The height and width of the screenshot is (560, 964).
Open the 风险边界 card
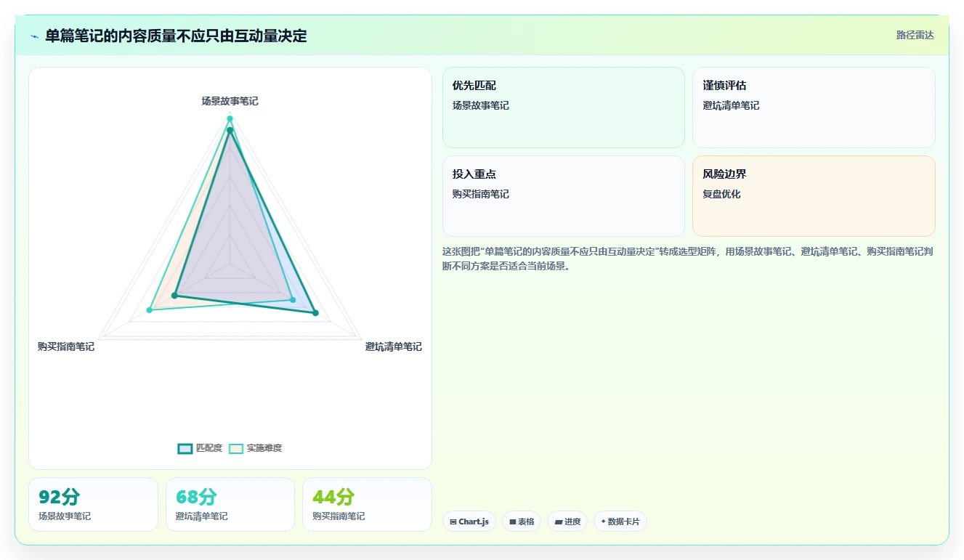(x=814, y=196)
